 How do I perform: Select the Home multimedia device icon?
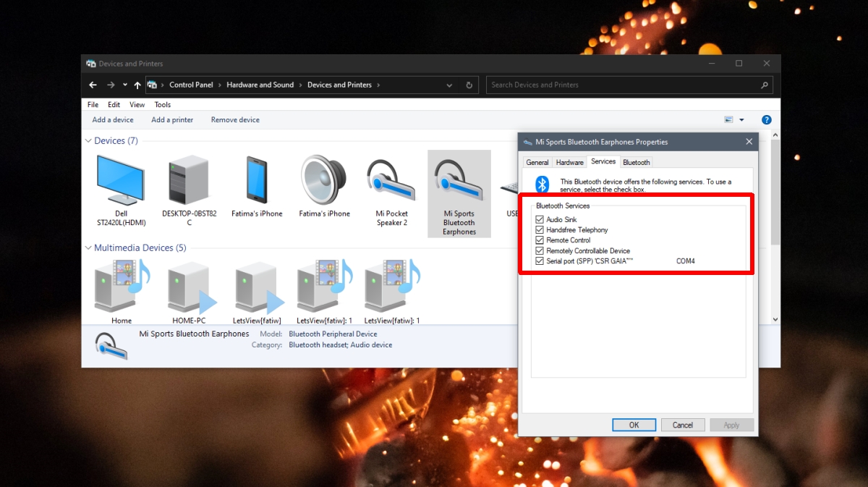point(122,286)
